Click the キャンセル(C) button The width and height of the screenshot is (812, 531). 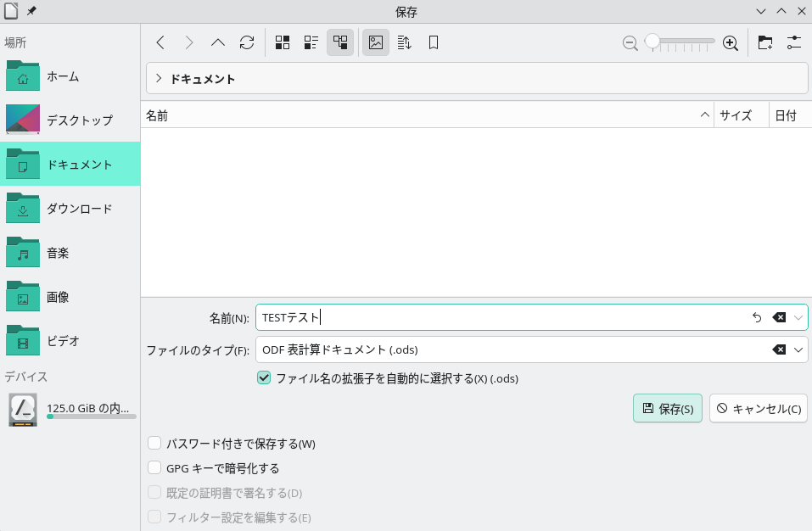(758, 409)
